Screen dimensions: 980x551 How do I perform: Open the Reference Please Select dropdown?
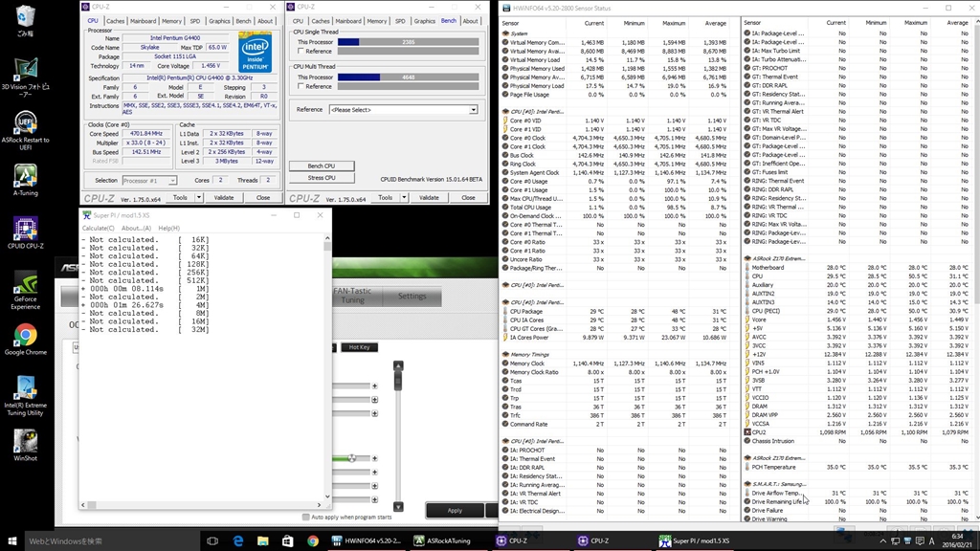(x=404, y=110)
